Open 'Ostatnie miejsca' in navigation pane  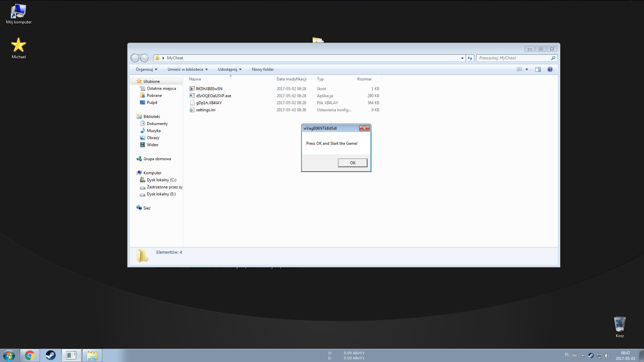pyautogui.click(x=161, y=88)
